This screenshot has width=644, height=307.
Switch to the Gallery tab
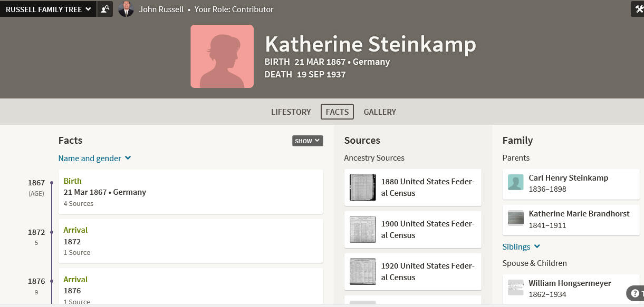tap(380, 112)
